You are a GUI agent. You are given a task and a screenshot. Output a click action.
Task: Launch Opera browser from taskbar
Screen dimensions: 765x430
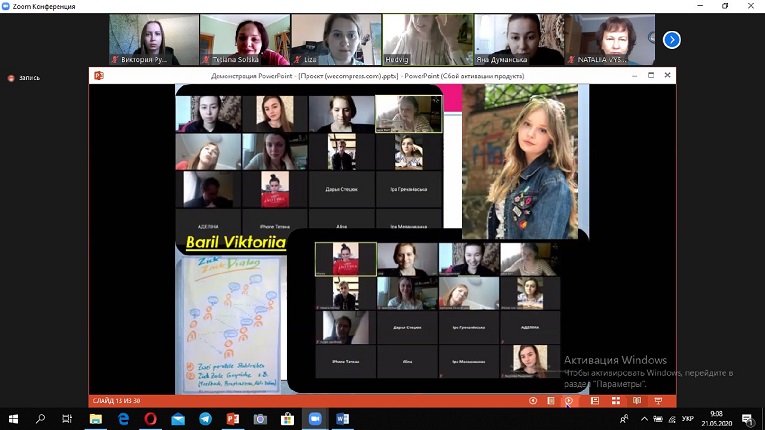tap(151, 419)
